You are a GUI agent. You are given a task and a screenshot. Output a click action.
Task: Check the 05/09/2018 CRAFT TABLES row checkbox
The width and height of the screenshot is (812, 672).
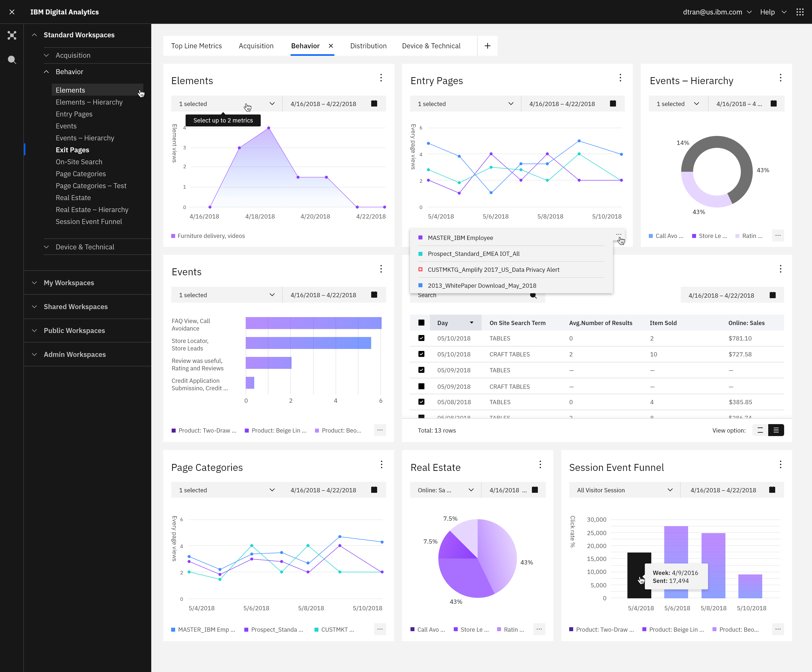point(421,386)
